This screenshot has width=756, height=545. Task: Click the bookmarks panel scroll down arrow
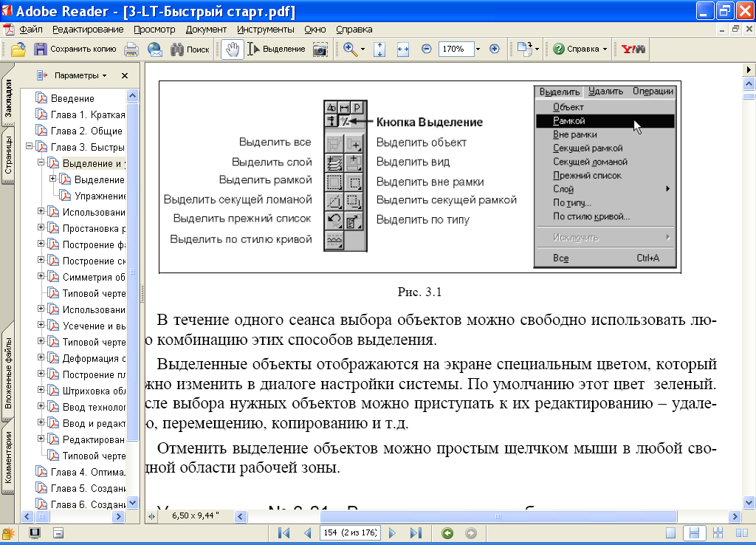coord(133,503)
